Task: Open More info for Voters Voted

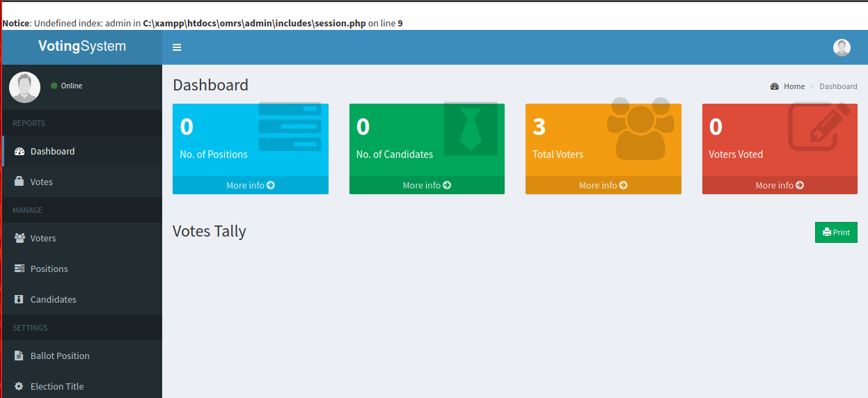Action: pos(780,185)
